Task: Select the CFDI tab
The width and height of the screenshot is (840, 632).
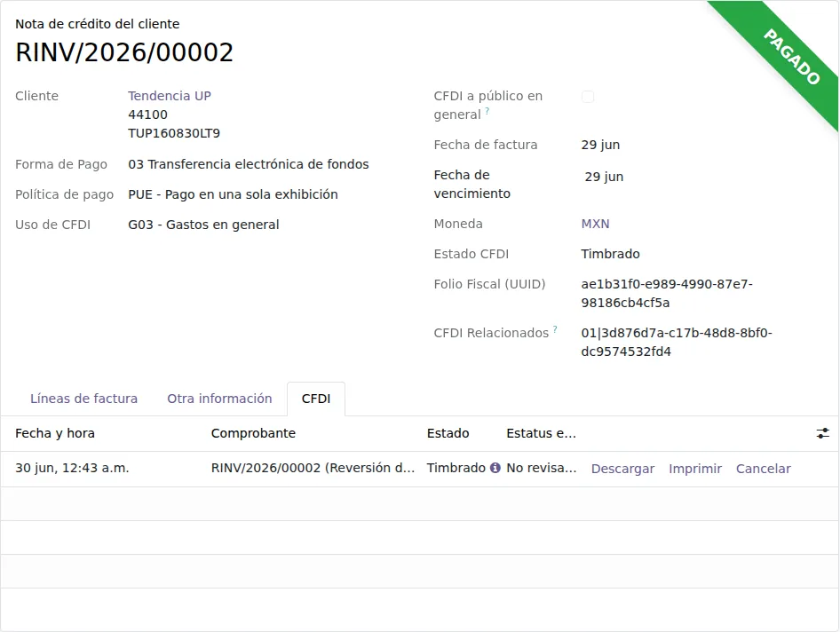Action: [x=316, y=399]
